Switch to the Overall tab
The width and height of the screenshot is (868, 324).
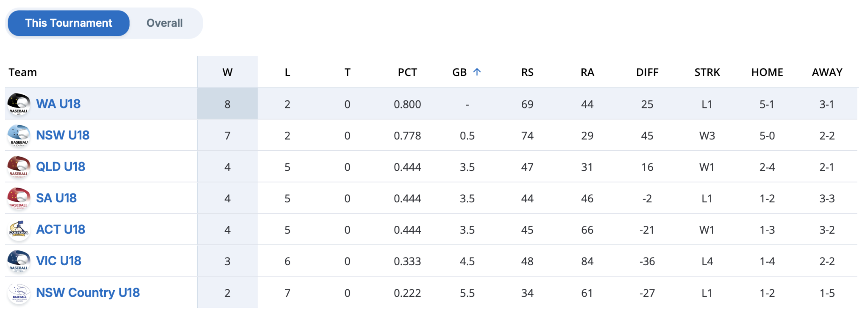point(164,23)
